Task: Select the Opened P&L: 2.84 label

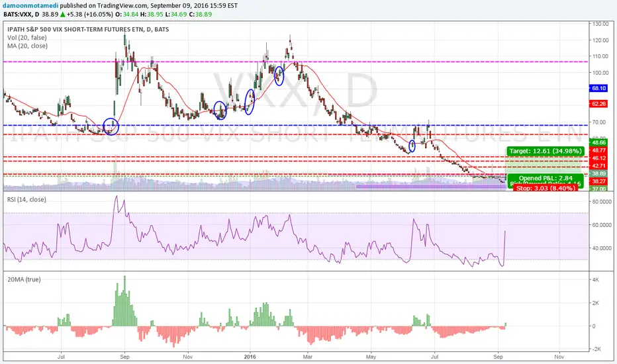Action: [546, 178]
